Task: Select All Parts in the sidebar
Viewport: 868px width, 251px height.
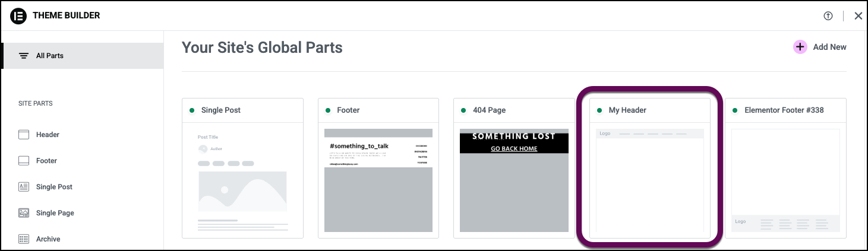Action: click(x=50, y=56)
